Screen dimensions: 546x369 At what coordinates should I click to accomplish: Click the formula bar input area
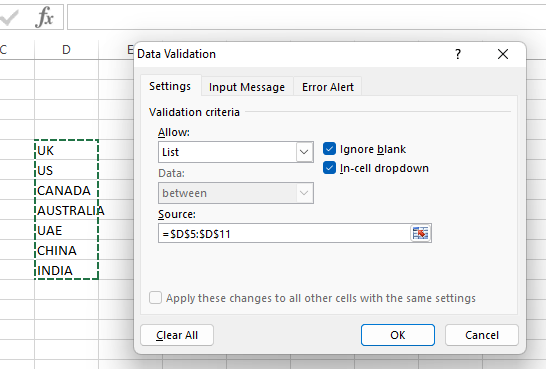pos(306,17)
